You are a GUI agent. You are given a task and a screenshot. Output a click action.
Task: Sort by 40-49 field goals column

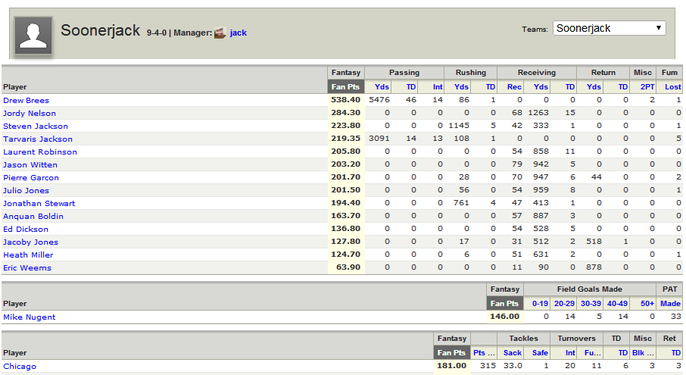617,303
